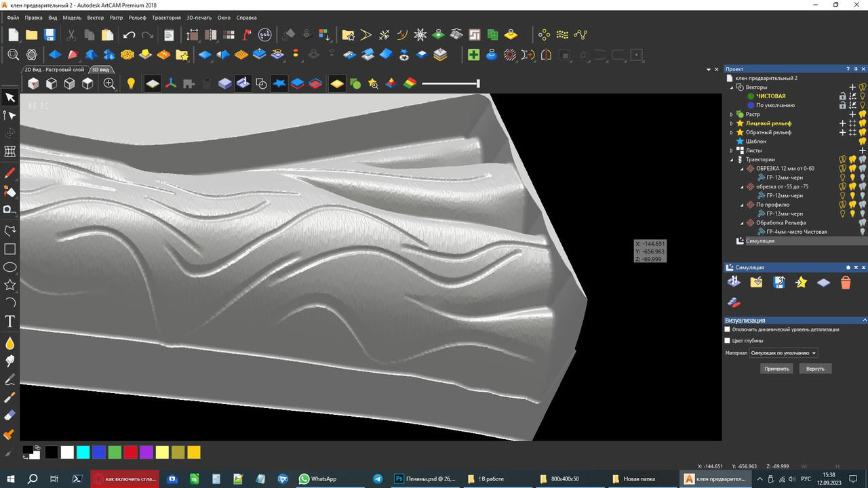Click the Undo arrow icon

point(129,35)
